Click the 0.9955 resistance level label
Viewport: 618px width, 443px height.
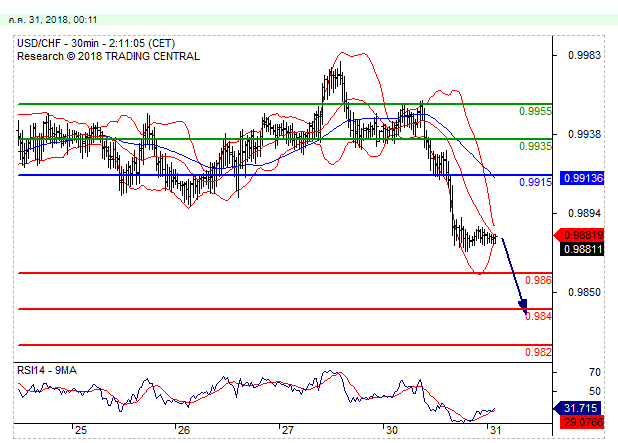click(535, 112)
